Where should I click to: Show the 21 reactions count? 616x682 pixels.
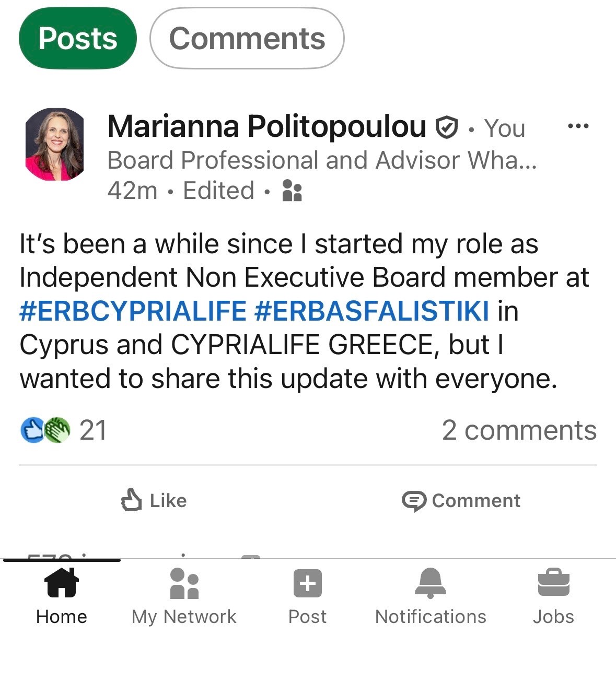93,430
